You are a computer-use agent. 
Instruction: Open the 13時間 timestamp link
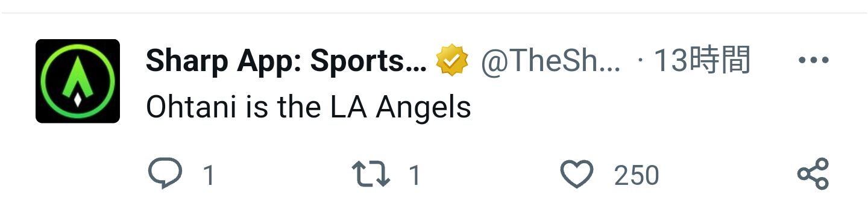[x=702, y=61]
